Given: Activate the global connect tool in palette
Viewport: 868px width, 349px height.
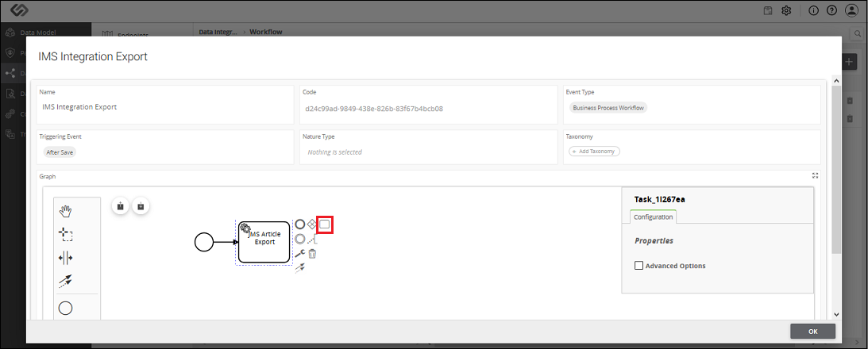Looking at the screenshot, I should [66, 281].
